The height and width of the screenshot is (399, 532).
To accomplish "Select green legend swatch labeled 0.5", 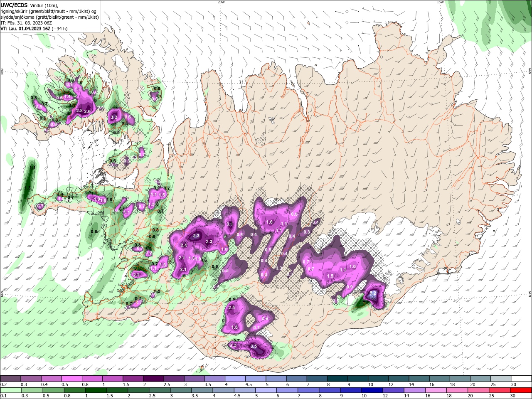I will (x=54, y=390).
